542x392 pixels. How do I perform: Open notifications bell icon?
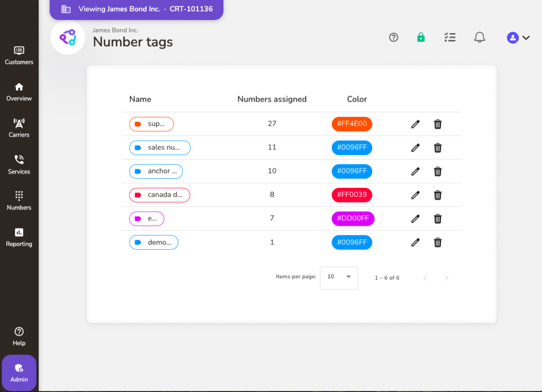[x=480, y=38]
